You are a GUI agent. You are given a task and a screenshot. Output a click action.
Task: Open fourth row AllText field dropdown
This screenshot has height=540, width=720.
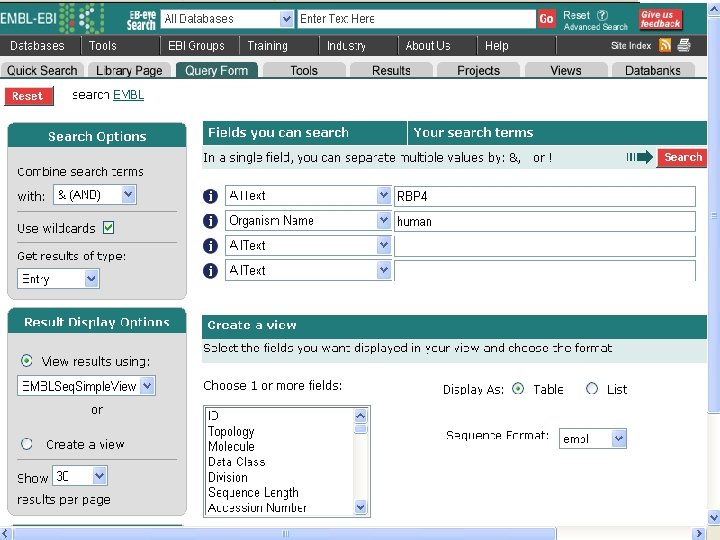(308, 270)
